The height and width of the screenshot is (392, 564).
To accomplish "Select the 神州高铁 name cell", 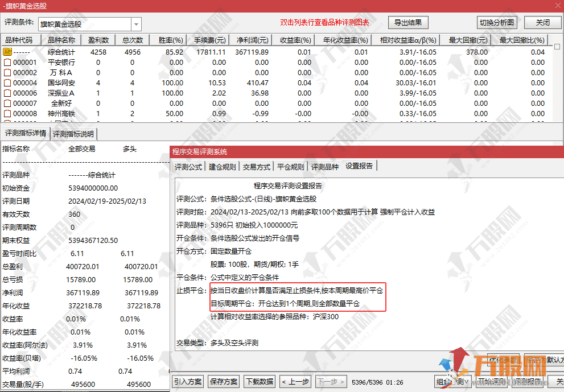I will click(61, 114).
